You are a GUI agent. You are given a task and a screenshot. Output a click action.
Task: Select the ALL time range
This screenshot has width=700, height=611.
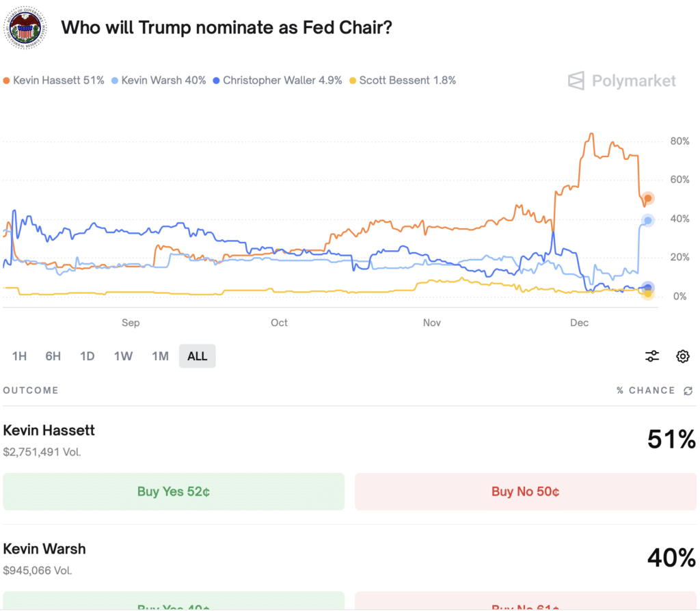click(198, 356)
